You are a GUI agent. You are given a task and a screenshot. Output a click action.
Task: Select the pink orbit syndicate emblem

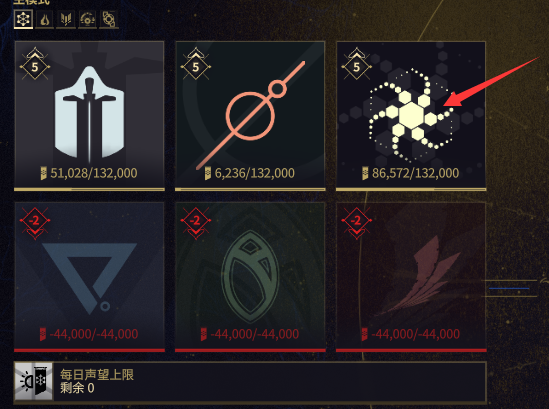pos(250,116)
